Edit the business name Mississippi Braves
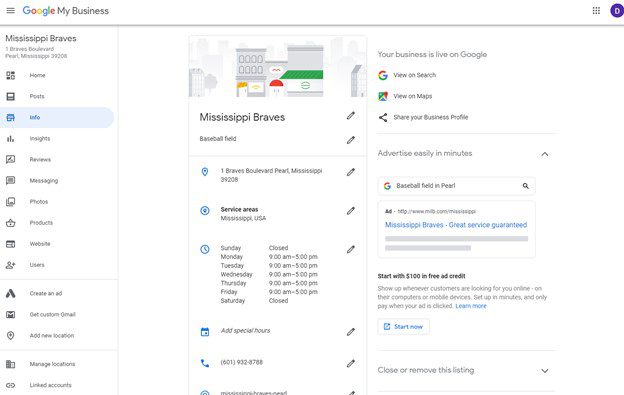Viewport: 624px width, 395px height. [x=351, y=116]
